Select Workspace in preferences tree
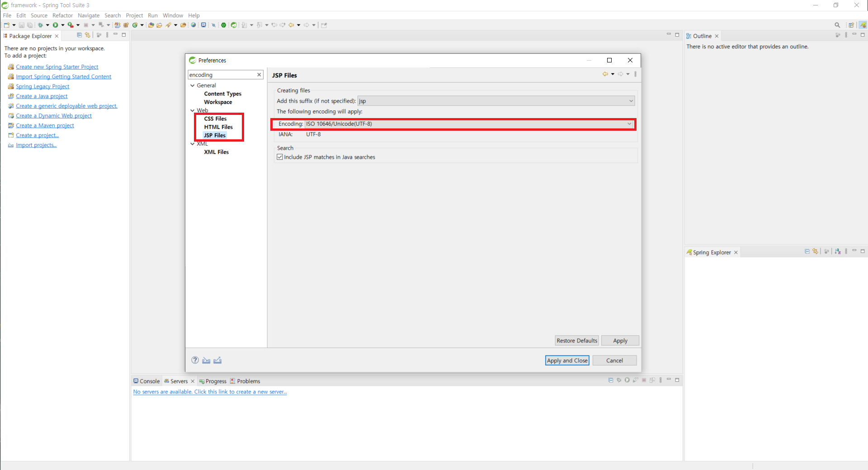This screenshot has width=868, height=470. pos(218,102)
